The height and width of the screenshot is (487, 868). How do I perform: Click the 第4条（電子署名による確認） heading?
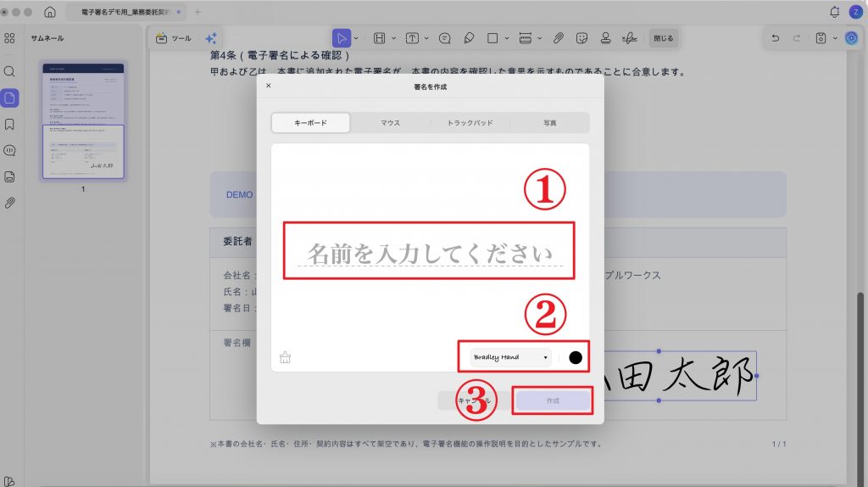pyautogui.click(x=281, y=55)
